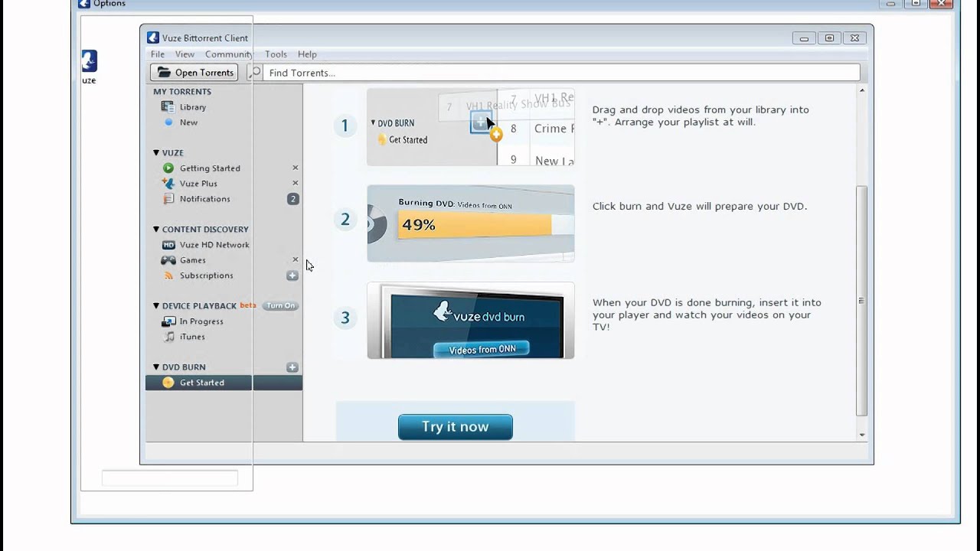
Task: Click the In Progress device icon
Action: [x=168, y=321]
